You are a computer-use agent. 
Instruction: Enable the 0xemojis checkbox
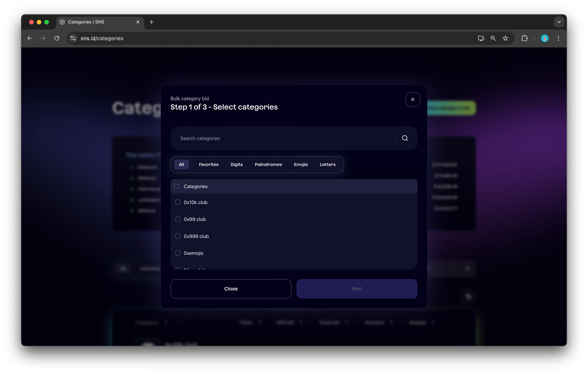pyautogui.click(x=178, y=253)
